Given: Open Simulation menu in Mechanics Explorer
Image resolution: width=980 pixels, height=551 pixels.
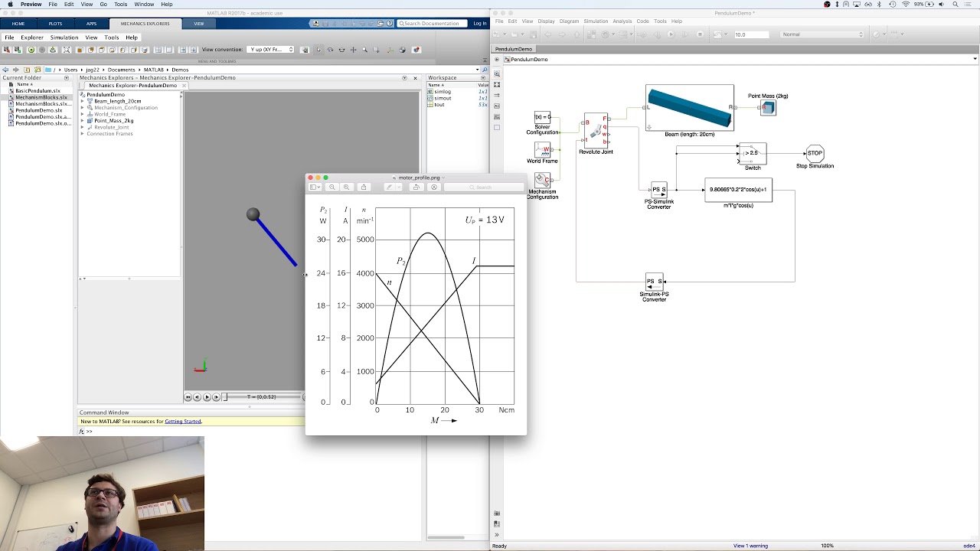Looking at the screenshot, I should tap(64, 37).
